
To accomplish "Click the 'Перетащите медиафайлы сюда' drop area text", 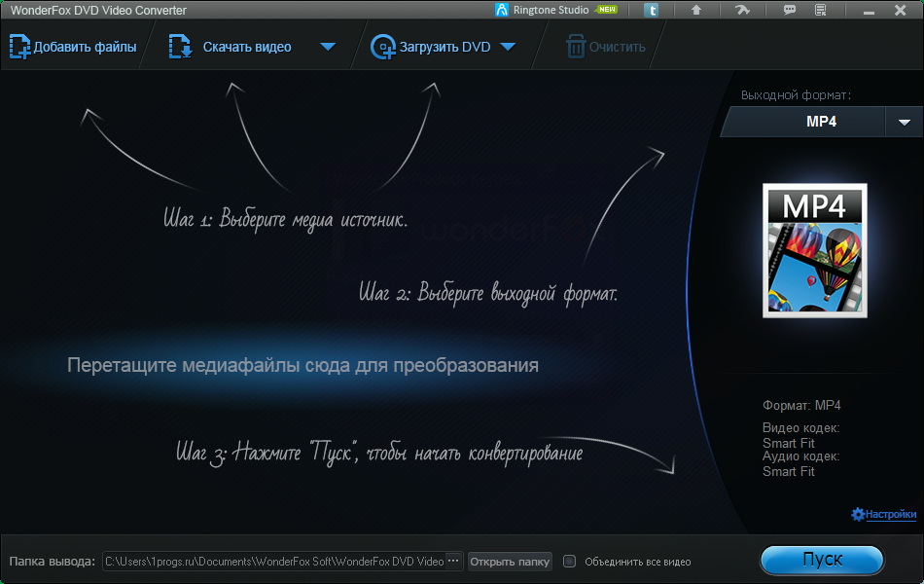I will (x=302, y=365).
